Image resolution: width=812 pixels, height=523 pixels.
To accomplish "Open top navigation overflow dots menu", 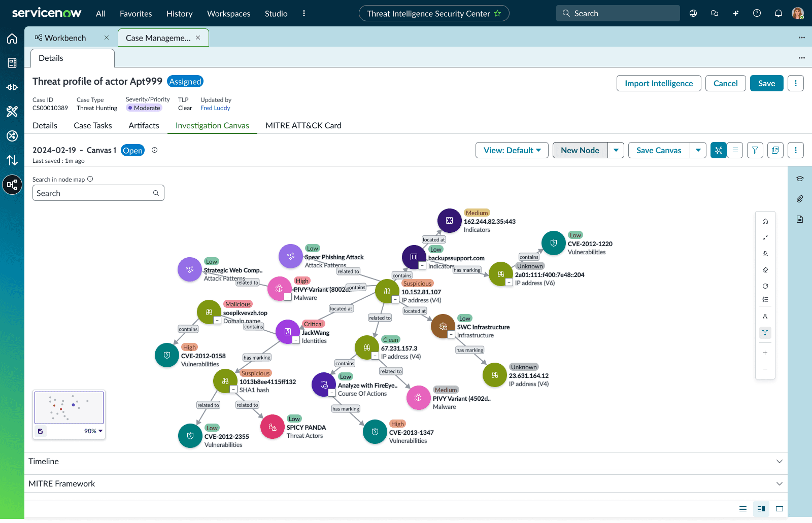I will 304,14.
